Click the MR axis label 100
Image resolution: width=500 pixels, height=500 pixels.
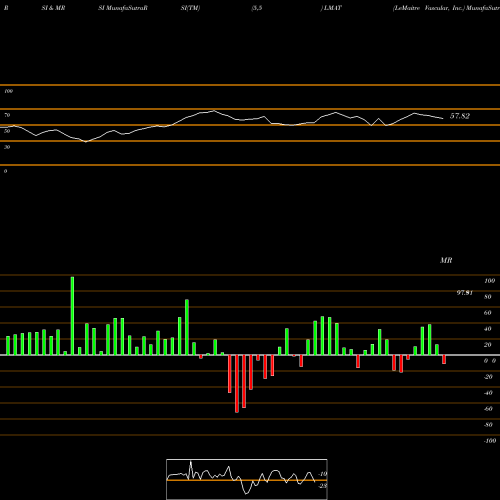490,281
